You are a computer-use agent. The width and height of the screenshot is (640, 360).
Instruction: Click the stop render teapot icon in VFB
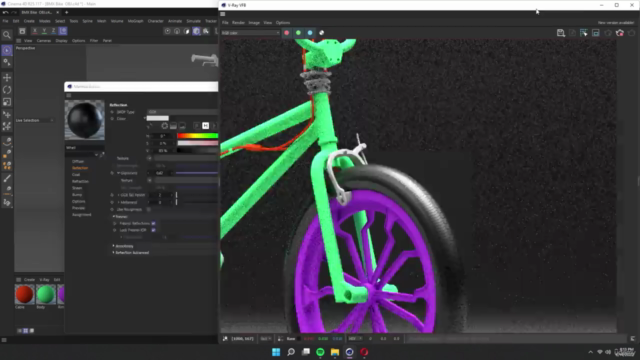pyautogui.click(x=620, y=33)
